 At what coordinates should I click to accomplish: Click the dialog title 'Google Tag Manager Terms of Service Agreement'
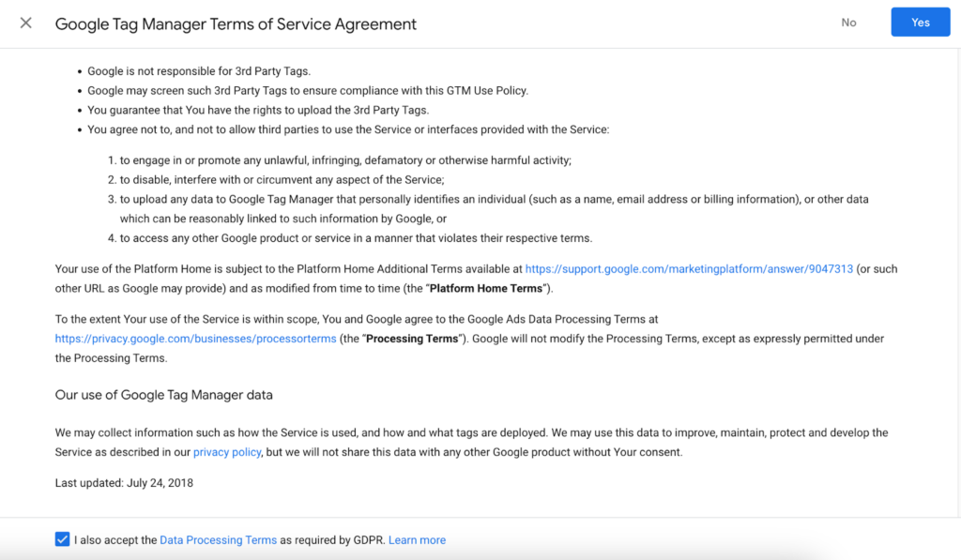tap(236, 23)
